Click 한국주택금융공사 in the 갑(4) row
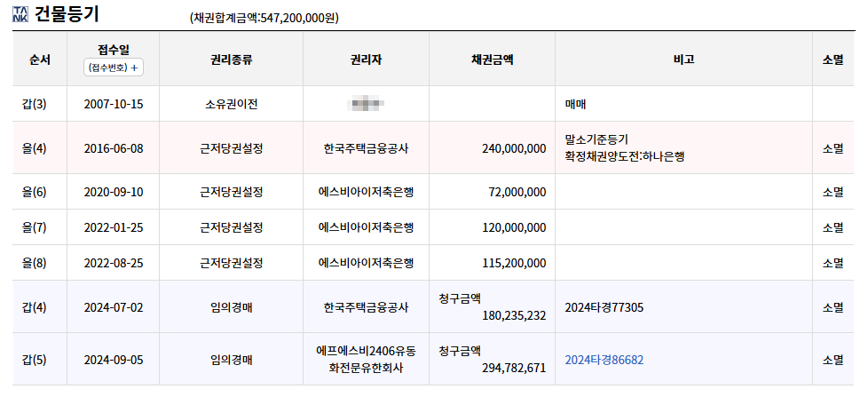The height and width of the screenshot is (397, 868). [x=366, y=307]
